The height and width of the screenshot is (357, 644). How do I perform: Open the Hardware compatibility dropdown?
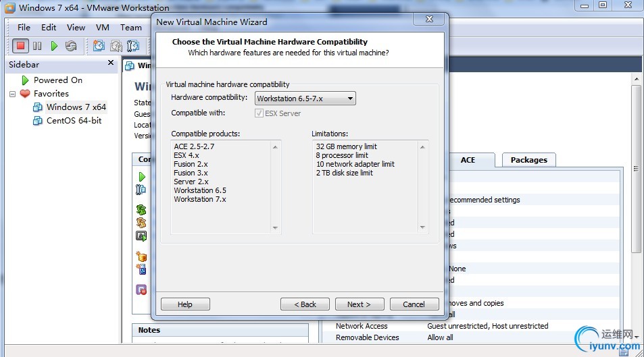click(305, 99)
